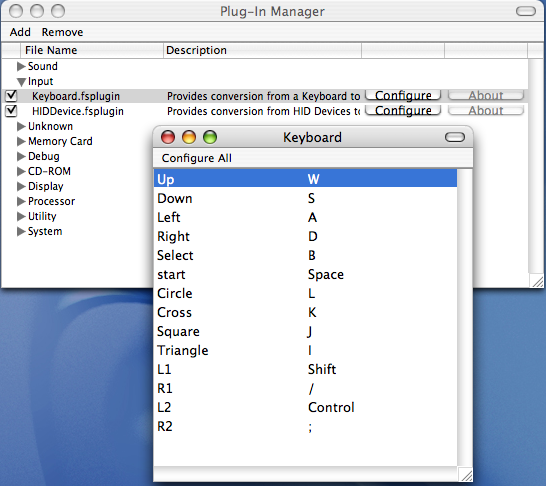Screen dimensions: 546x486
Task: Select the Down mapping row
Action: point(305,198)
